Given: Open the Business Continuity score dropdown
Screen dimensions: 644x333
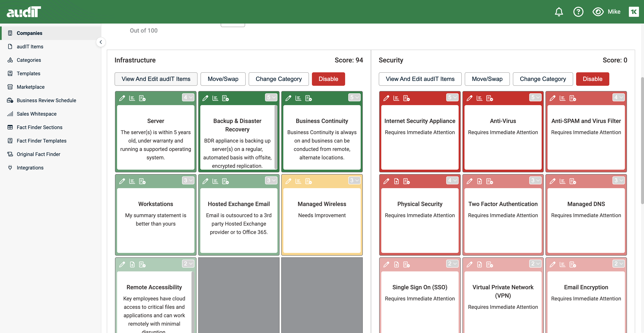Looking at the screenshot, I should pyautogui.click(x=354, y=97).
